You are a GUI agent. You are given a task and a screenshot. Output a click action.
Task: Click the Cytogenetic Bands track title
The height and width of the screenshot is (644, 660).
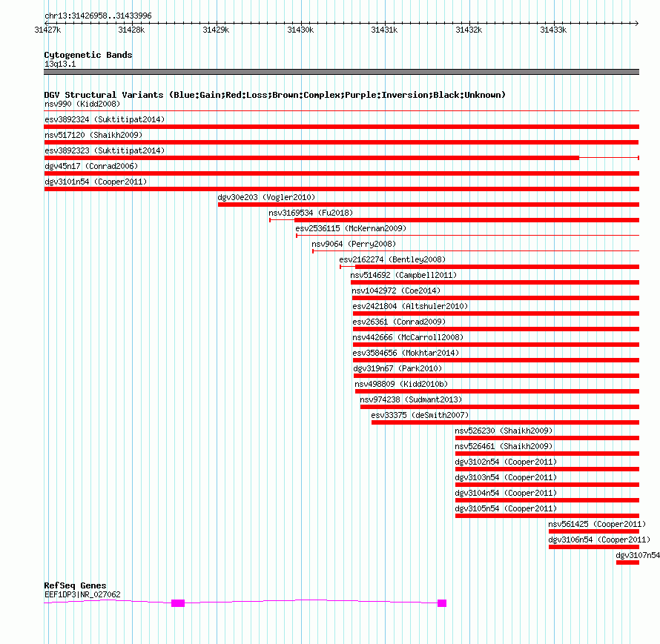[88, 55]
